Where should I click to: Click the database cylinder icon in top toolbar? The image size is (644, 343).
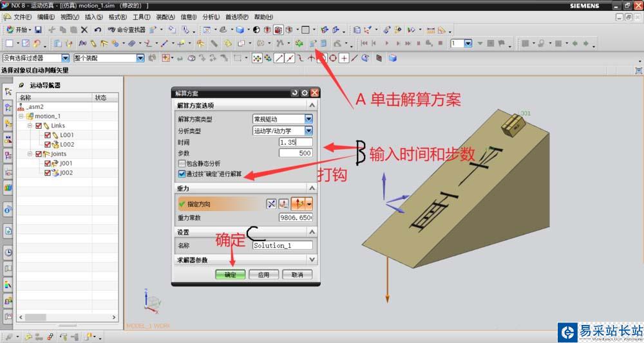(x=357, y=30)
